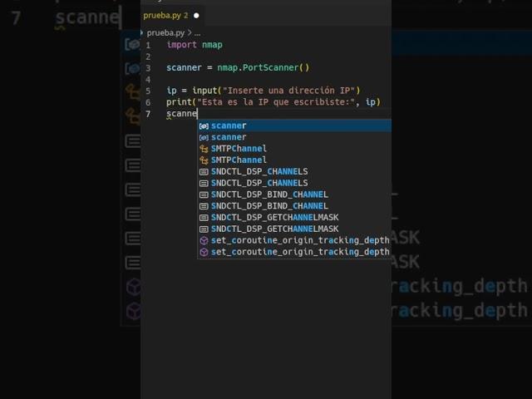This screenshot has height=399, width=532.
Task: Select the last set_coroutine_origin_tracking_depth suggestion
Action: tap(299, 252)
